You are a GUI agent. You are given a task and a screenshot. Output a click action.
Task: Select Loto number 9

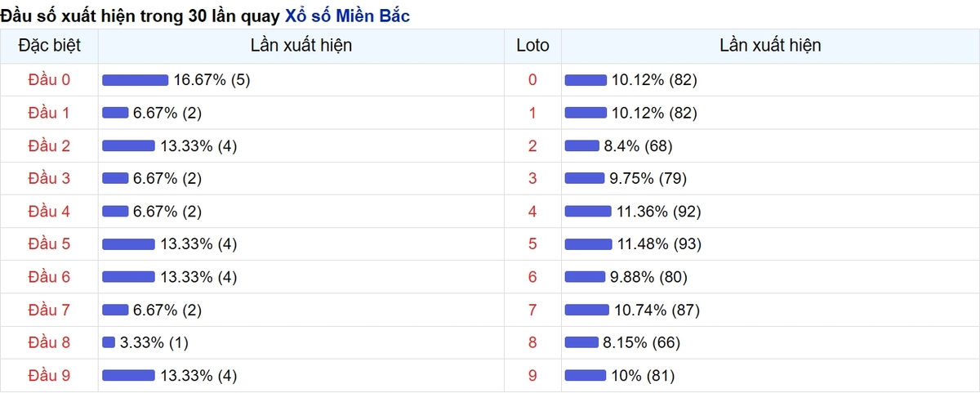click(532, 375)
